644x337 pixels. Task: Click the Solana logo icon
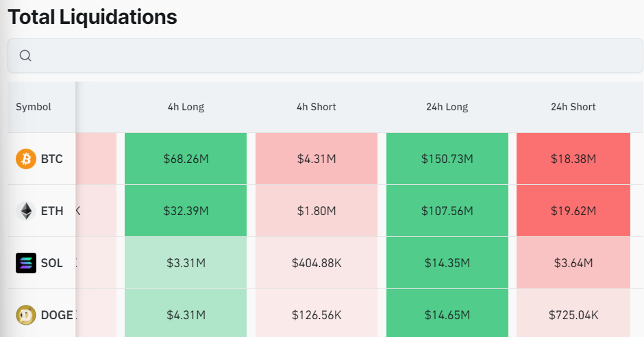tap(25, 263)
